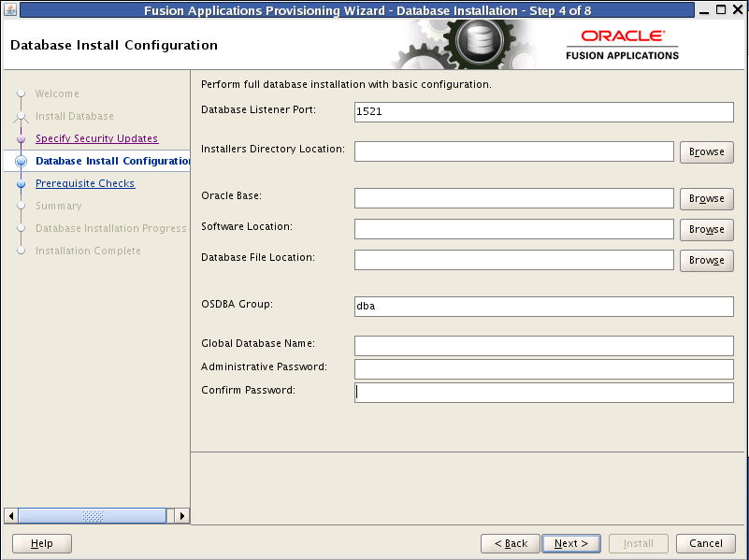Cancel the provisioning wizard
The width and height of the screenshot is (749, 560).
pos(706,543)
